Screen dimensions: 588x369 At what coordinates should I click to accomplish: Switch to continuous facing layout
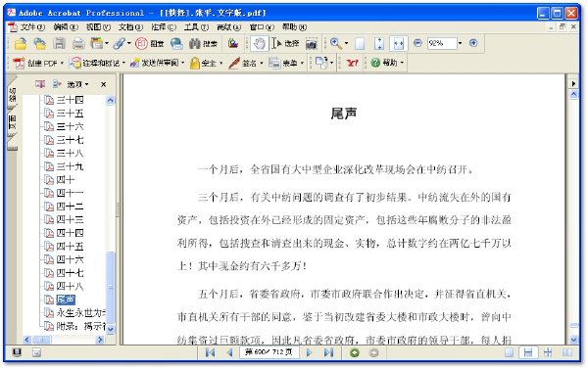tap(548, 352)
